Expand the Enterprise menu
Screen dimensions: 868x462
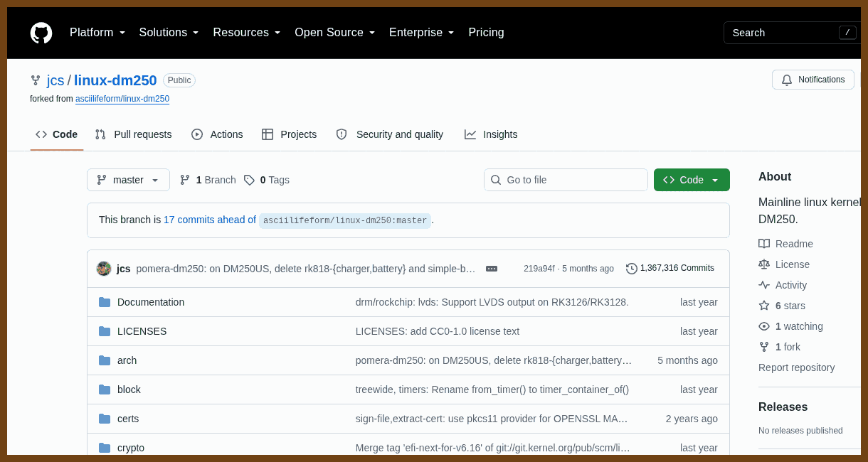(x=422, y=33)
